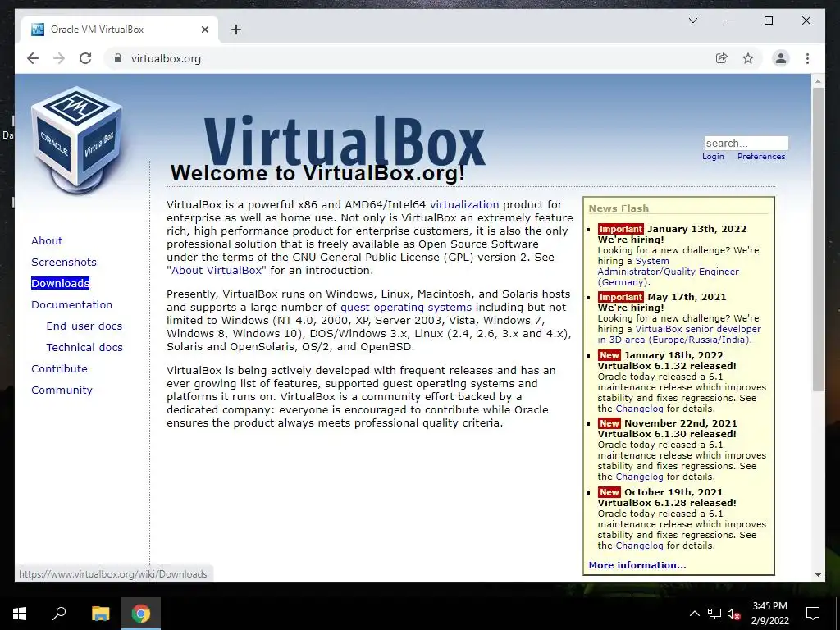Bookmark this page with the star icon
The width and height of the screenshot is (840, 630).
point(748,58)
